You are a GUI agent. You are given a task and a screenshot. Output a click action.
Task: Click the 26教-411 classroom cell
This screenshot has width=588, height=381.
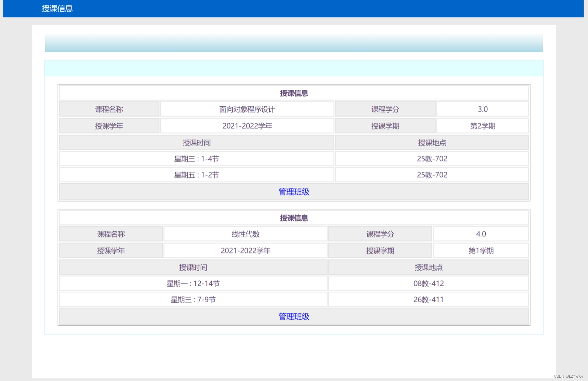point(429,299)
